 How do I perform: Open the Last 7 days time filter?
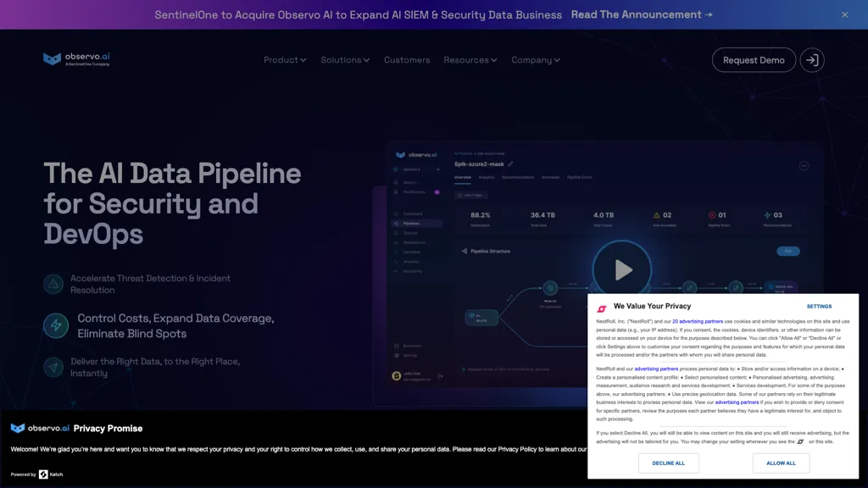(x=471, y=196)
